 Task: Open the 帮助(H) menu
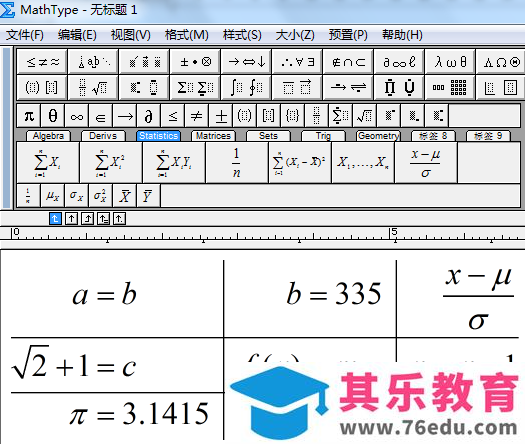[x=402, y=34]
